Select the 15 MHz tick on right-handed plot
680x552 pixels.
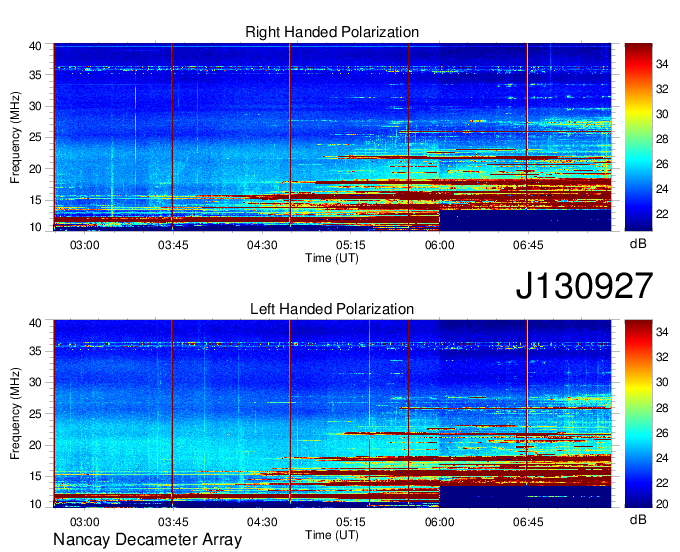(x=35, y=200)
